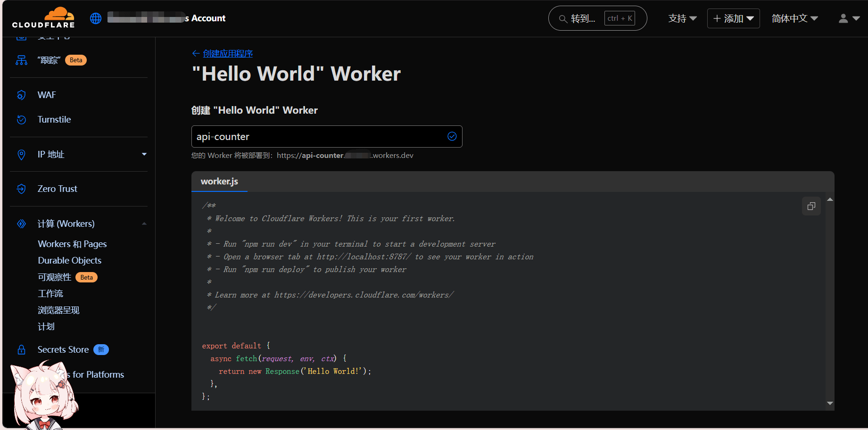Open the 简体中文 language dropdown

click(794, 18)
